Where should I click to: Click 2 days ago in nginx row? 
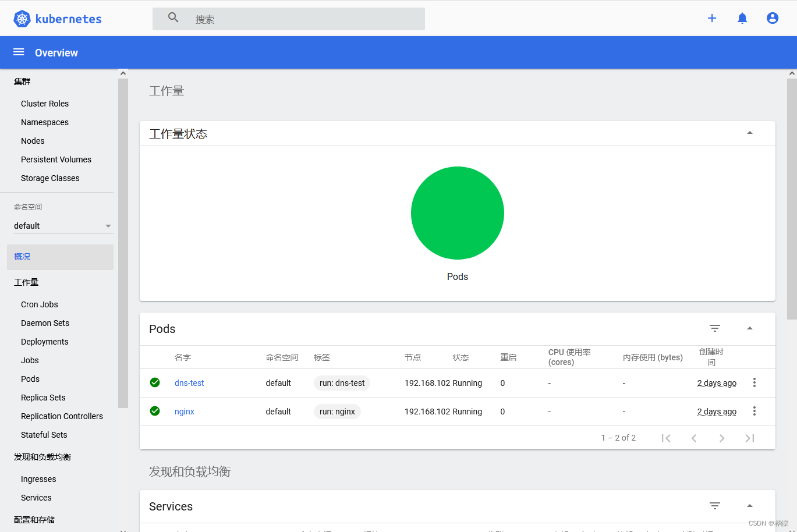pyautogui.click(x=717, y=412)
